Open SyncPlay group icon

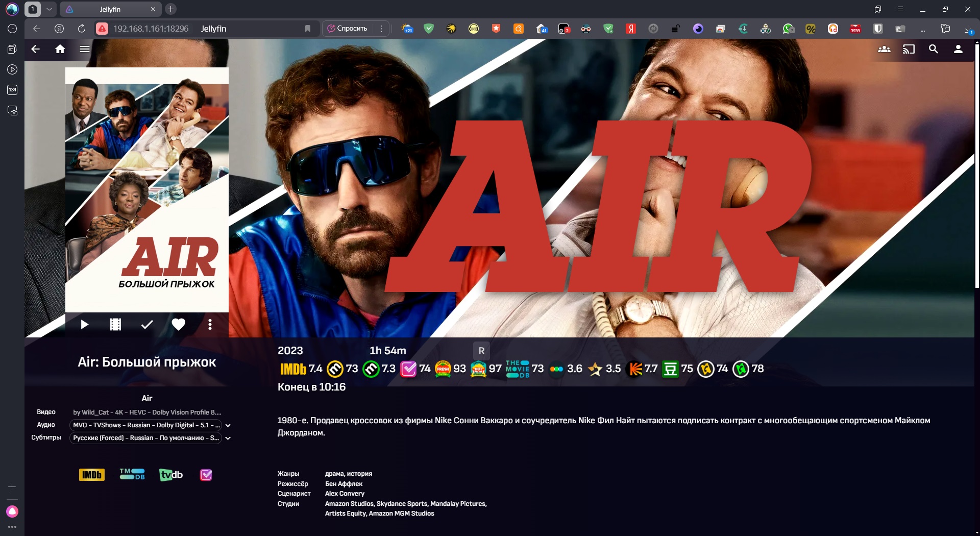[884, 49]
